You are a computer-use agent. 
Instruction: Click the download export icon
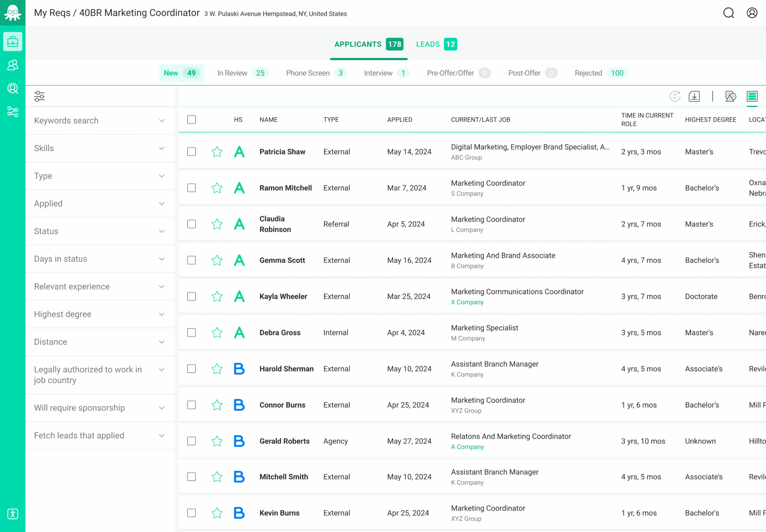(x=694, y=96)
